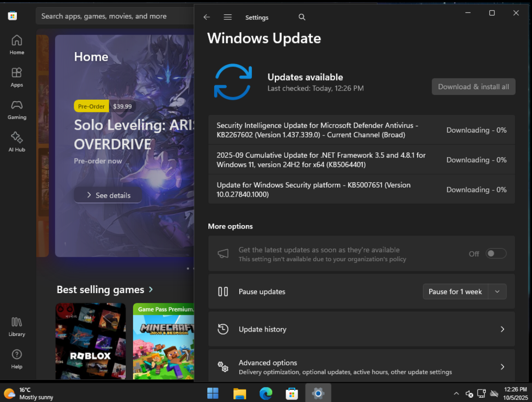532x402 pixels.
Task: Toggle get latest updates switch
Action: pos(496,254)
